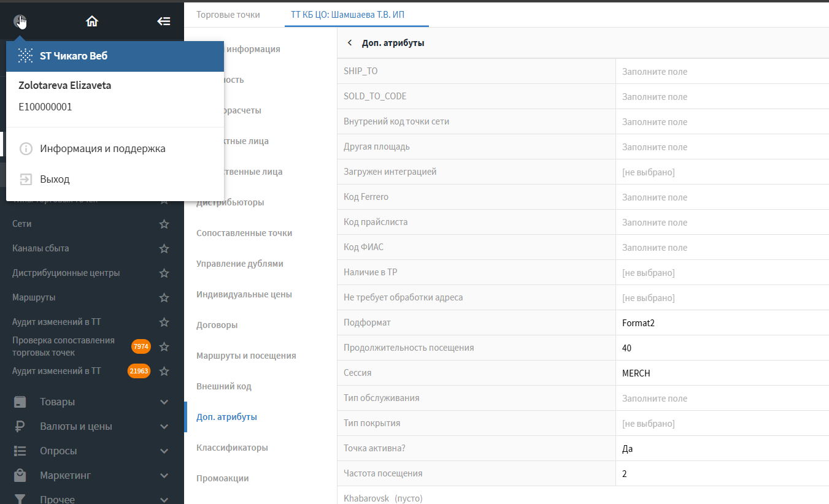
Task: Expand the Маркетинг section chevron
Action: (x=164, y=476)
